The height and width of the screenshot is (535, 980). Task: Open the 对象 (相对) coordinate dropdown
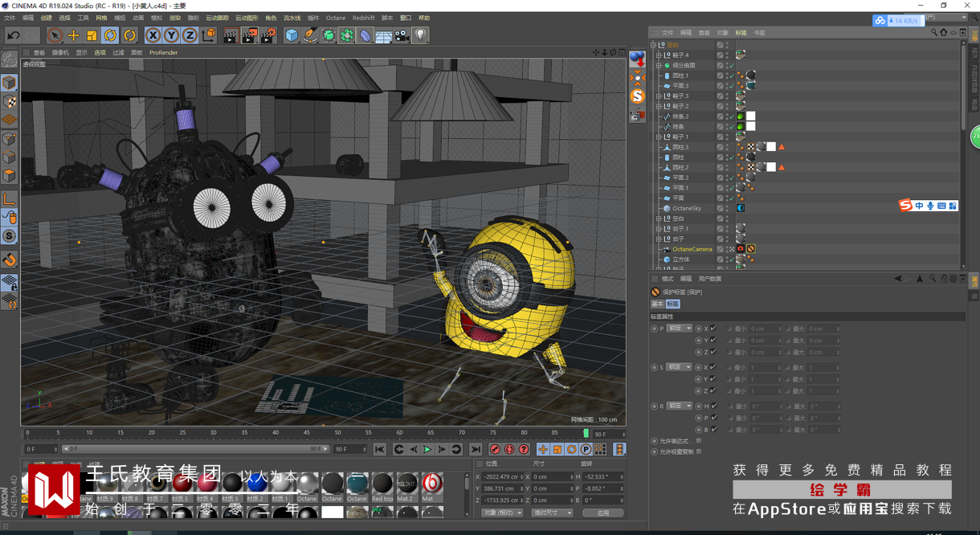coord(501,513)
